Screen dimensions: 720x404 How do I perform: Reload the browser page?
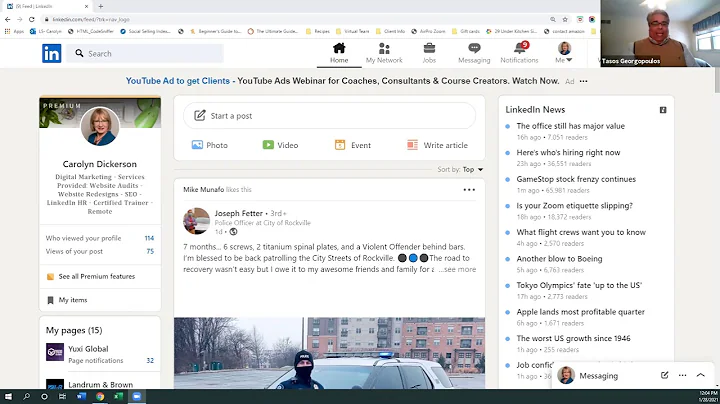(31, 19)
